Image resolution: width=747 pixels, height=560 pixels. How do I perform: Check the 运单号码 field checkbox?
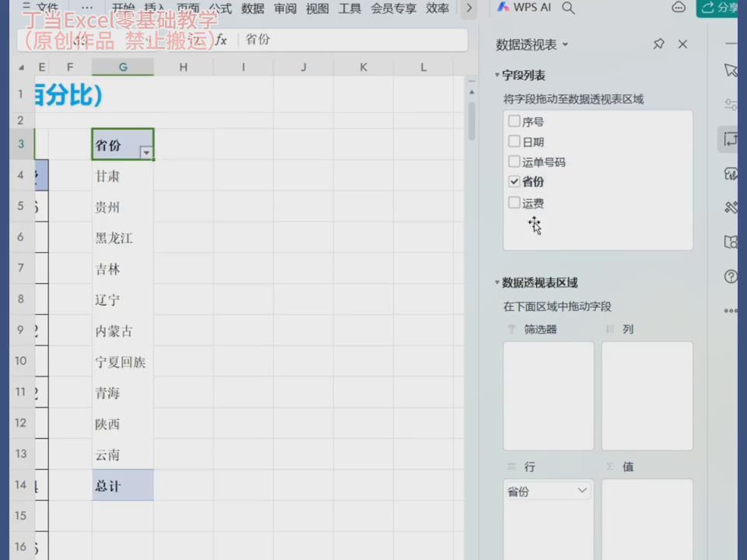tap(514, 162)
